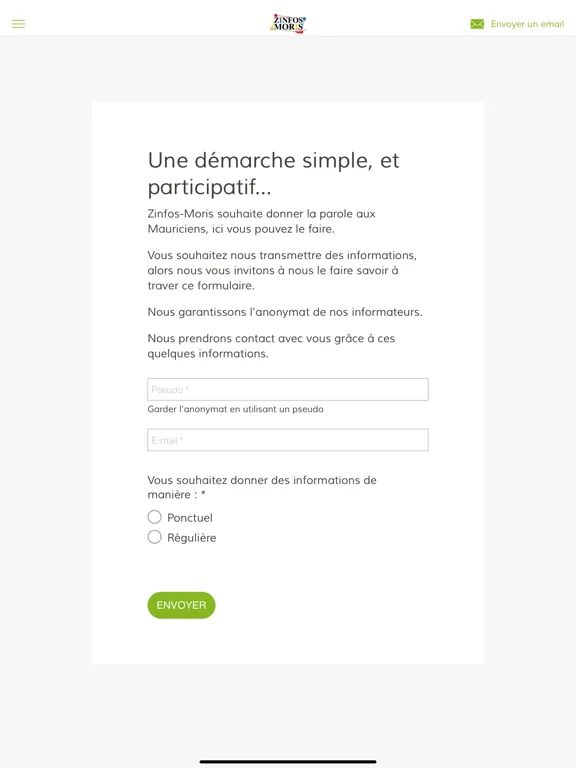Click the paragraph about anonymat de nos informateurs
Screen dimensions: 576x768
point(285,312)
